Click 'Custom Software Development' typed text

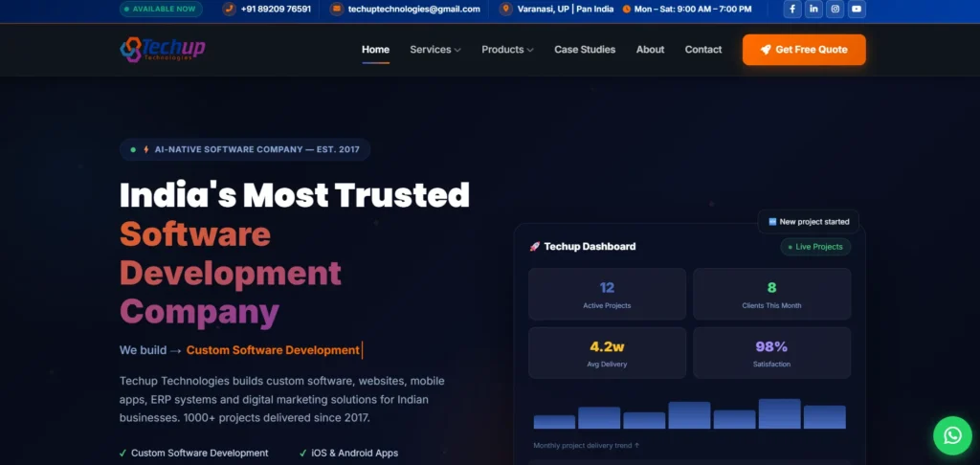click(273, 350)
